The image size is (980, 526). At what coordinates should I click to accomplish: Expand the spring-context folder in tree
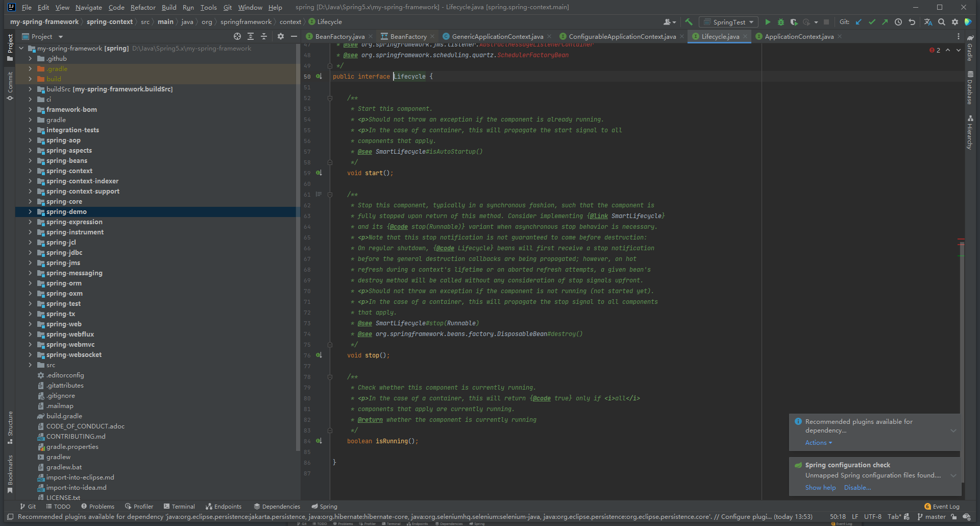(30, 171)
